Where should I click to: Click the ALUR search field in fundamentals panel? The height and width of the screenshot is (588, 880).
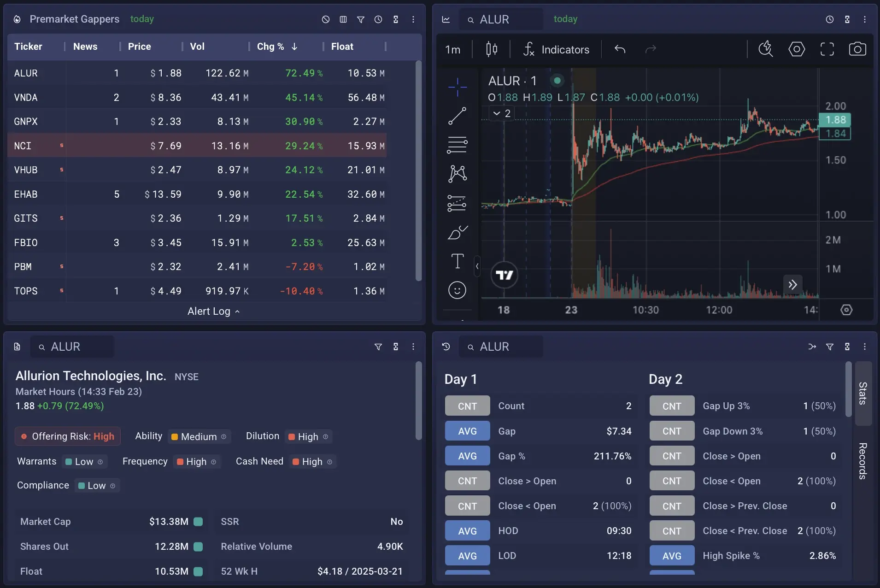pyautogui.click(x=71, y=347)
